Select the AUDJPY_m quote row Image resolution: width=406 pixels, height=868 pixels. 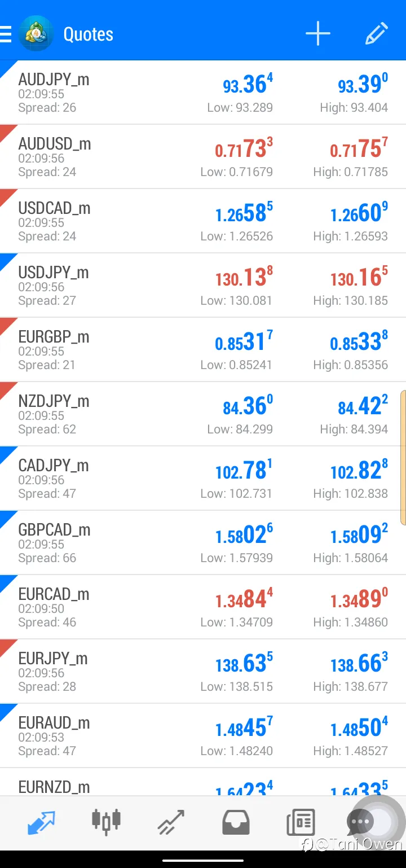(x=203, y=93)
